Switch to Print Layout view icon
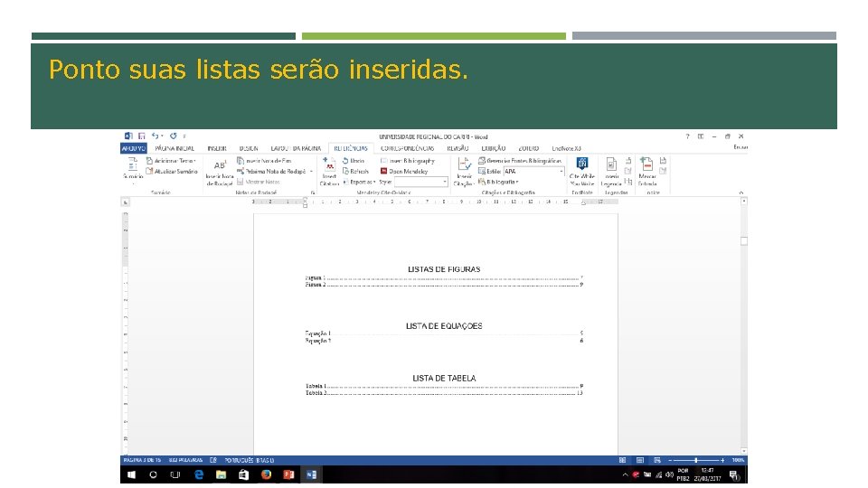This screenshot has height=488, width=868. coord(640,460)
